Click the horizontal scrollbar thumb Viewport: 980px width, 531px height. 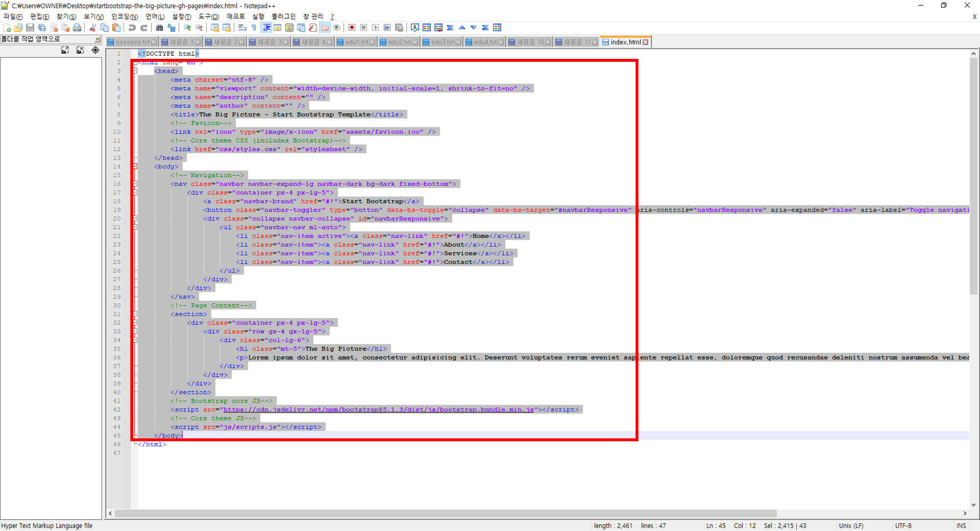tap(445, 513)
